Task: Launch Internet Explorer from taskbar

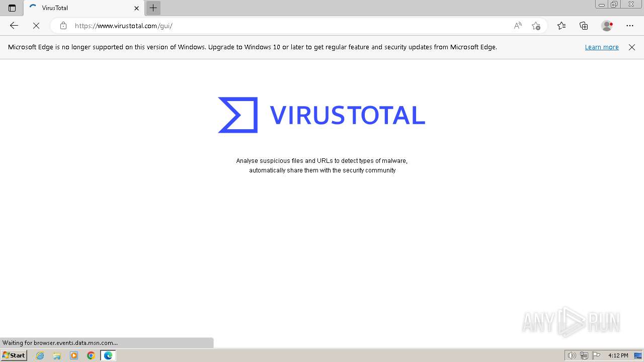Action: (x=40, y=355)
